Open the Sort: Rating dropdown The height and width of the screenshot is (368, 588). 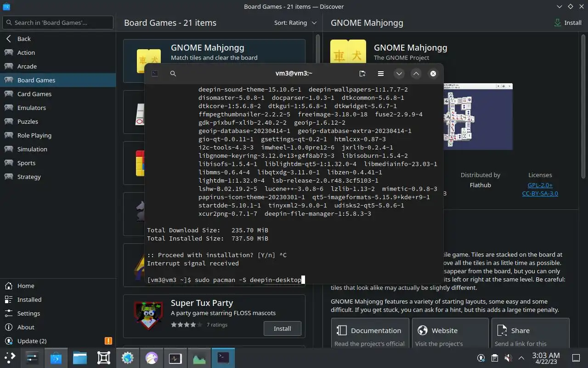[295, 23]
